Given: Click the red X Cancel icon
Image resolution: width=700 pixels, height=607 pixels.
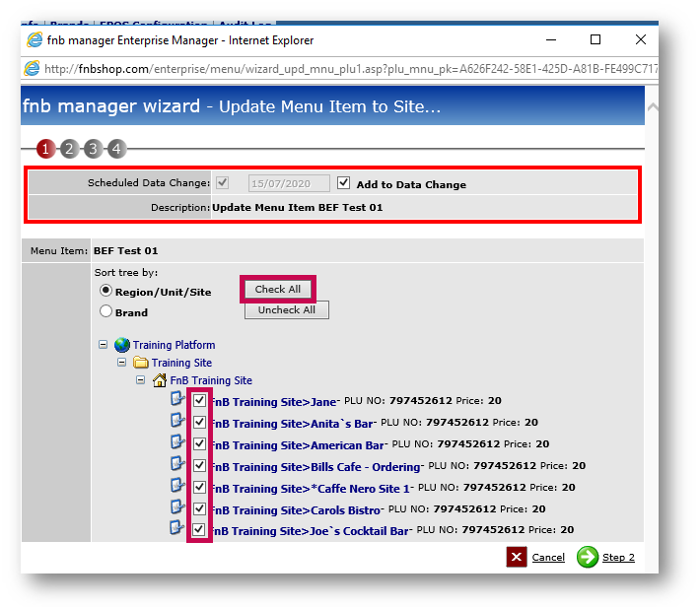Looking at the screenshot, I should (x=517, y=557).
